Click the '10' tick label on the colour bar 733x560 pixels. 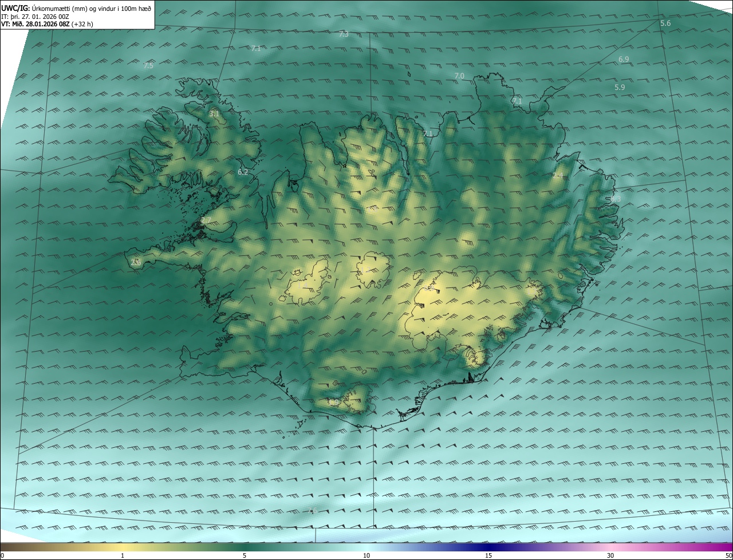coord(366,555)
